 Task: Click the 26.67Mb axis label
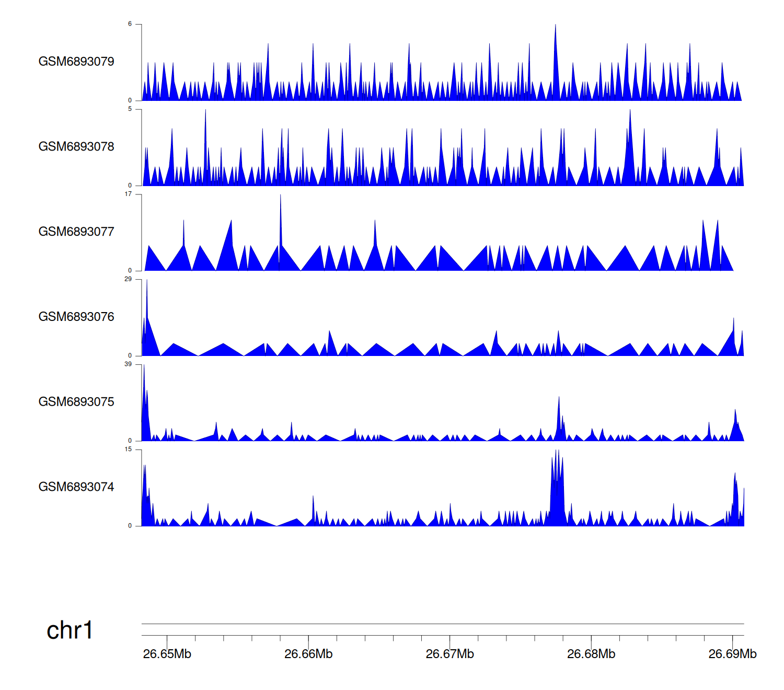pyautogui.click(x=450, y=654)
